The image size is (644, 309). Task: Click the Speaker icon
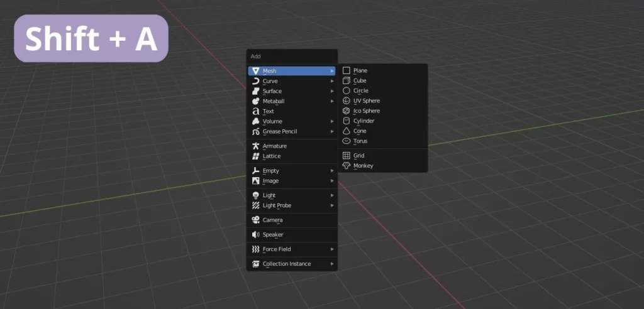pyautogui.click(x=256, y=235)
